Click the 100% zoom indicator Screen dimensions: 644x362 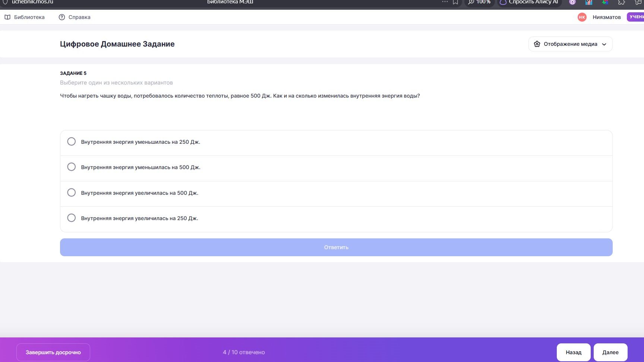pos(479,2)
